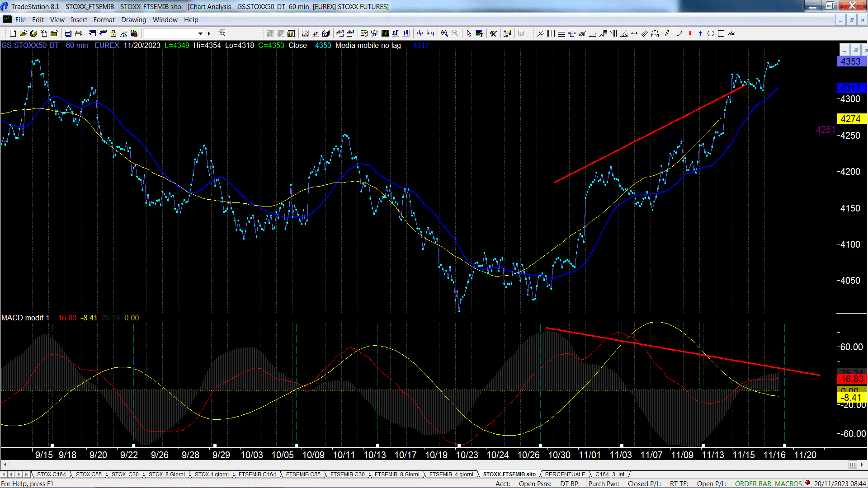Select the red down arrow tool
Viewport: 868px width, 488px height.
pos(690,33)
